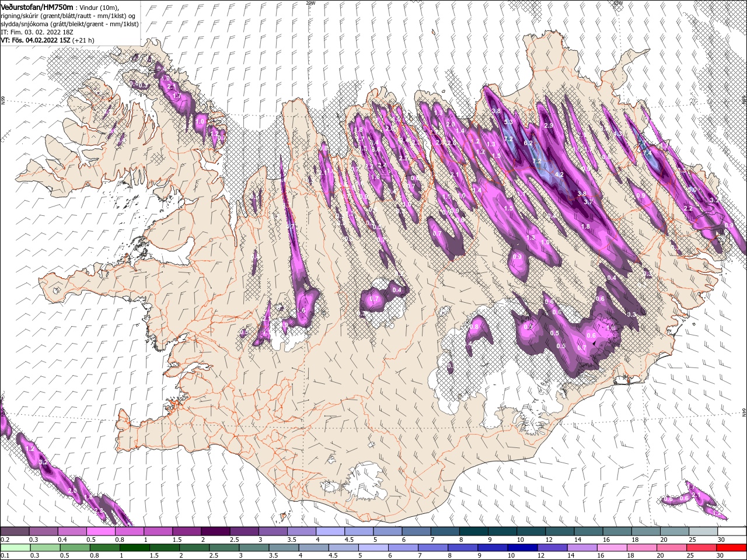Click the 'IT: Fim. 03. 02. 2022 18Z' line
Screen dimensions: 747x560
pos(36,32)
